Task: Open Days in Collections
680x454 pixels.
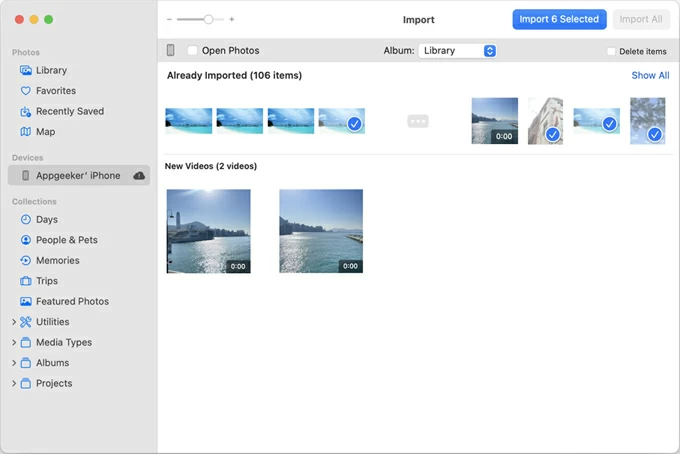Action: pyautogui.click(x=46, y=219)
